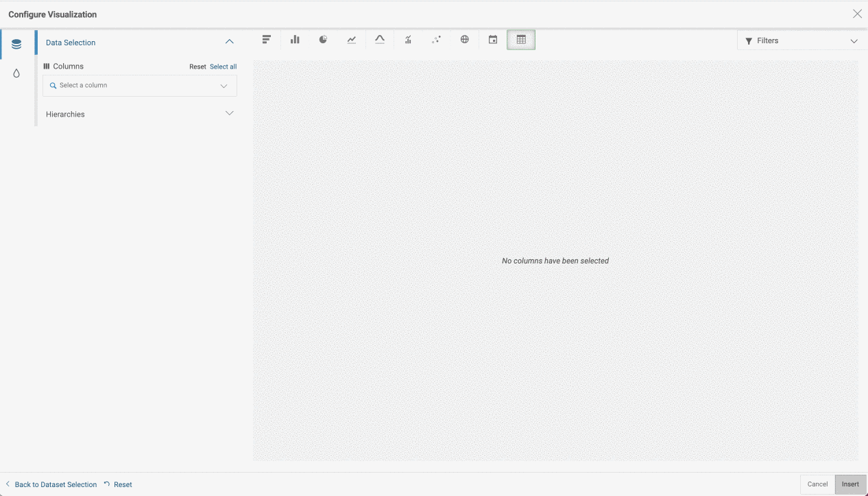Select the vertical column chart visualization
868x496 pixels.
(295, 40)
